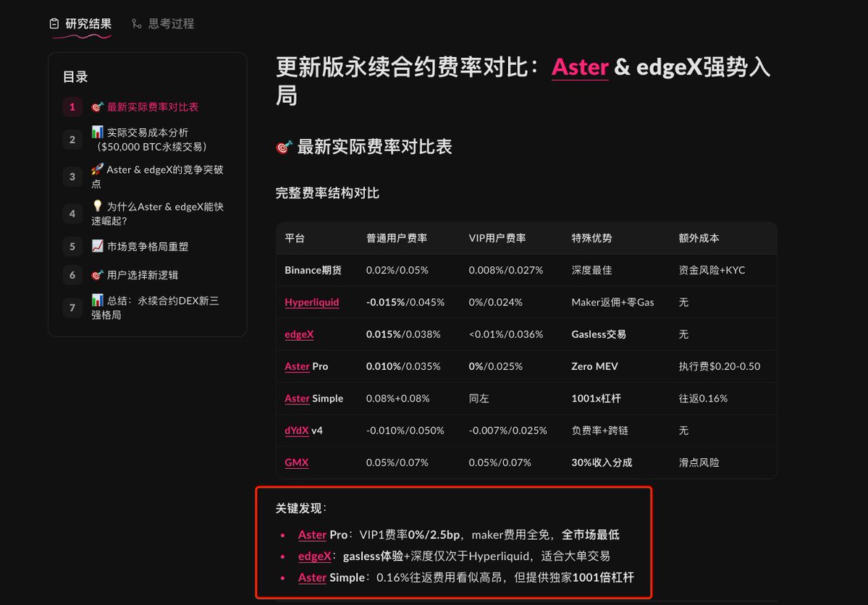The height and width of the screenshot is (605, 868).
Task: Click the 普通用户费率 column header
Action: coord(397,238)
